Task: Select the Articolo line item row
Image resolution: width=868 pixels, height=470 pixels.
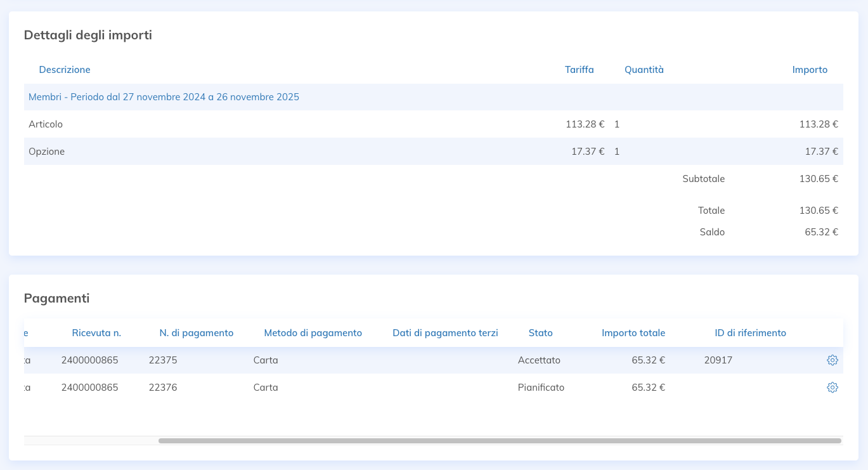Action: click(46, 124)
